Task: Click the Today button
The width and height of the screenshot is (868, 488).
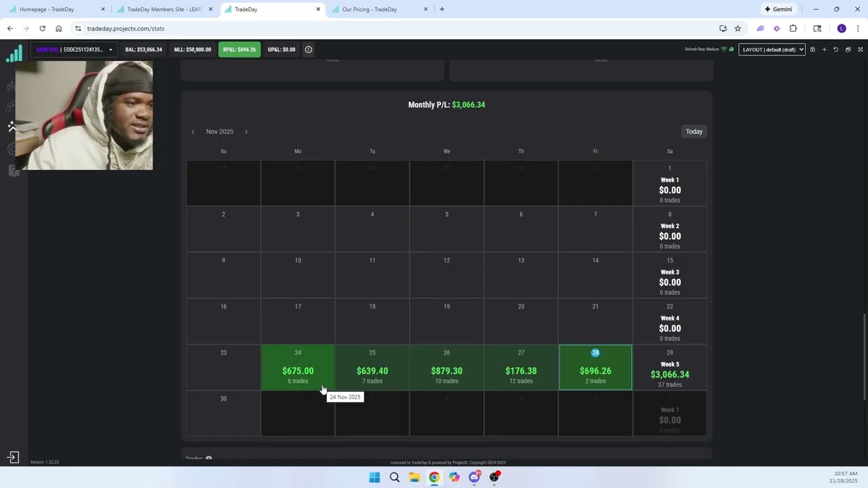Action: (694, 131)
